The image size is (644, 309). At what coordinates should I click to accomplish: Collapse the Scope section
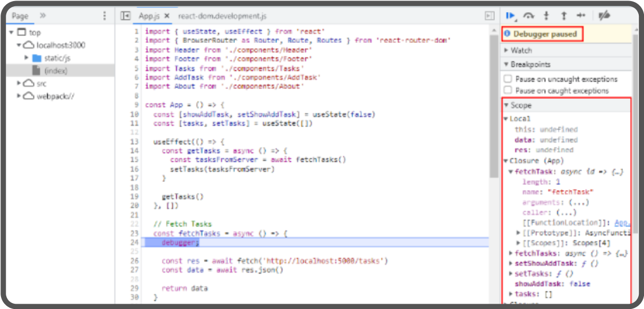tap(507, 105)
